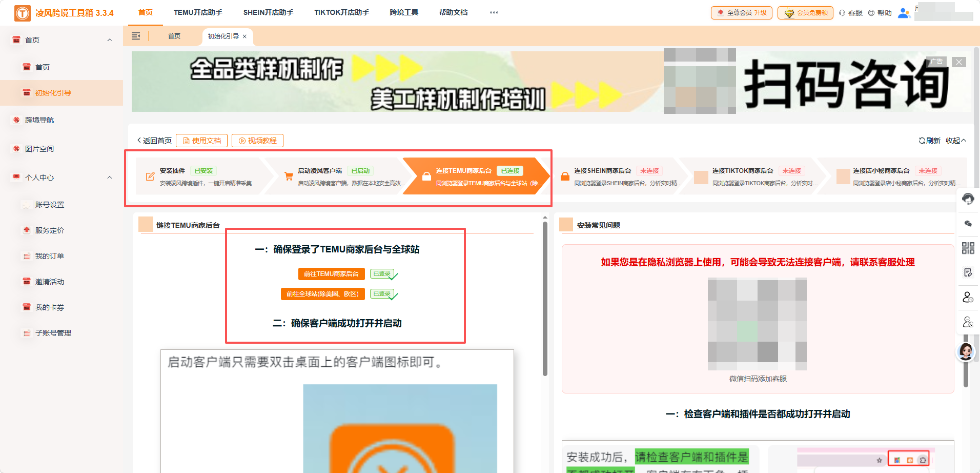Open the WeChat chat icon in right sidebar
980x473 pixels.
[968, 223]
